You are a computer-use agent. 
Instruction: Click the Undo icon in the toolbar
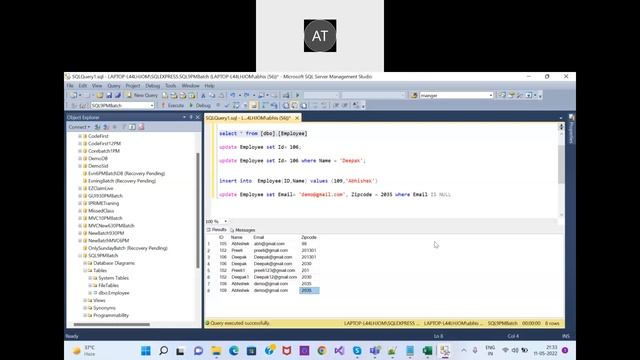(x=233, y=95)
